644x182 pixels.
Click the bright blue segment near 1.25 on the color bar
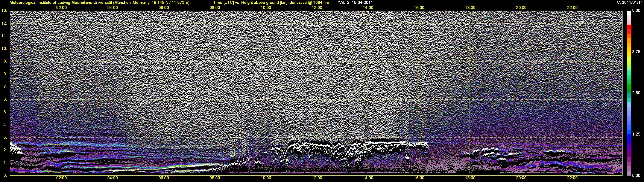[x=629, y=132]
